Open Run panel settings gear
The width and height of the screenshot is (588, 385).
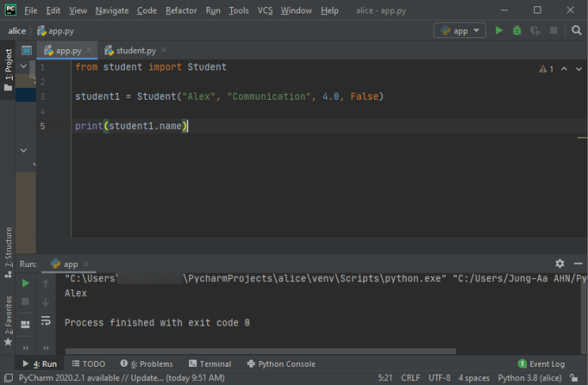[560, 264]
